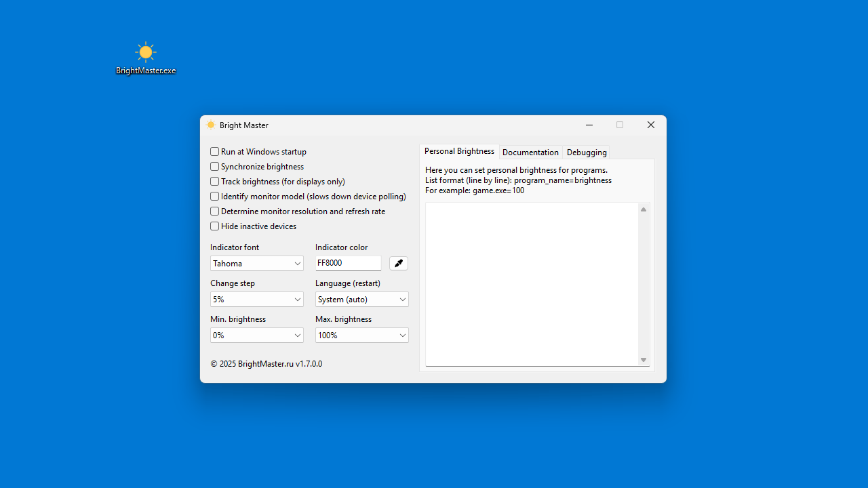Click the 'For example: game.exe=100' text line

(x=475, y=190)
